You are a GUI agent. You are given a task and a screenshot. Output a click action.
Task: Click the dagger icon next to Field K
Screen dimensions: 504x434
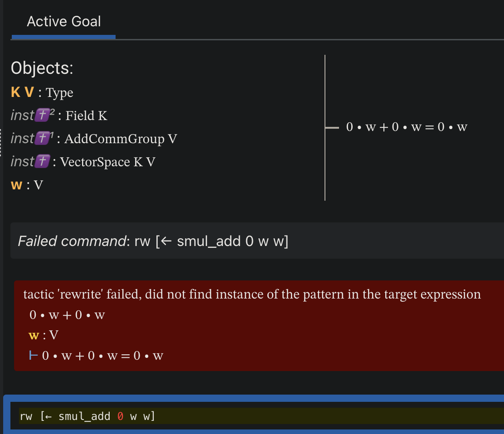[42, 116]
